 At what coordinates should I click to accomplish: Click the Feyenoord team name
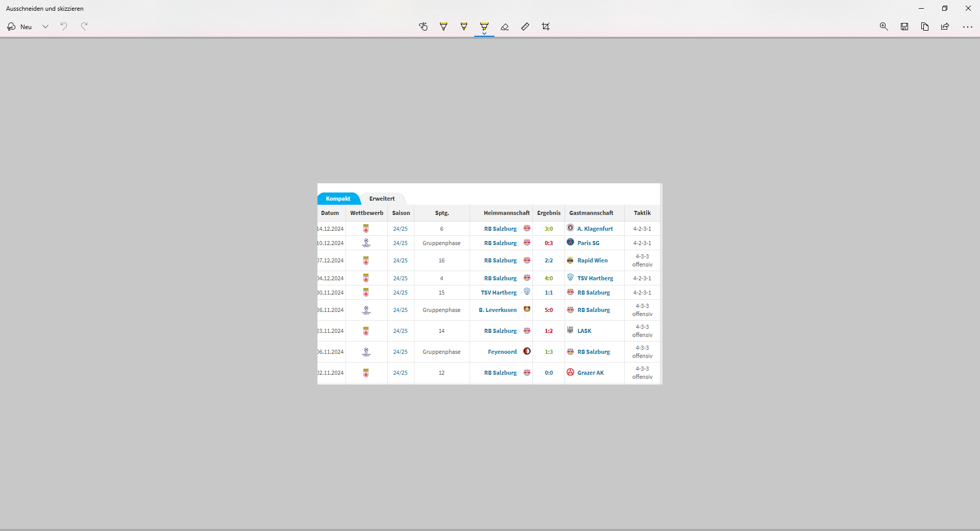pyautogui.click(x=502, y=352)
